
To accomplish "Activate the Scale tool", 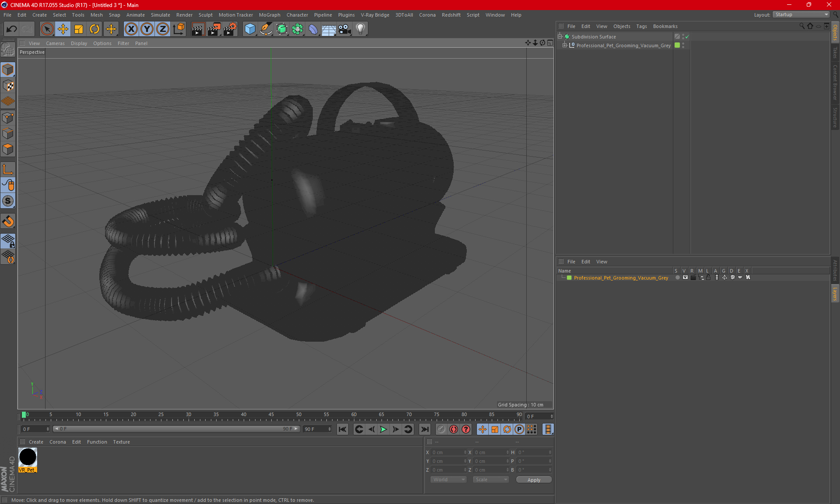I will (79, 29).
